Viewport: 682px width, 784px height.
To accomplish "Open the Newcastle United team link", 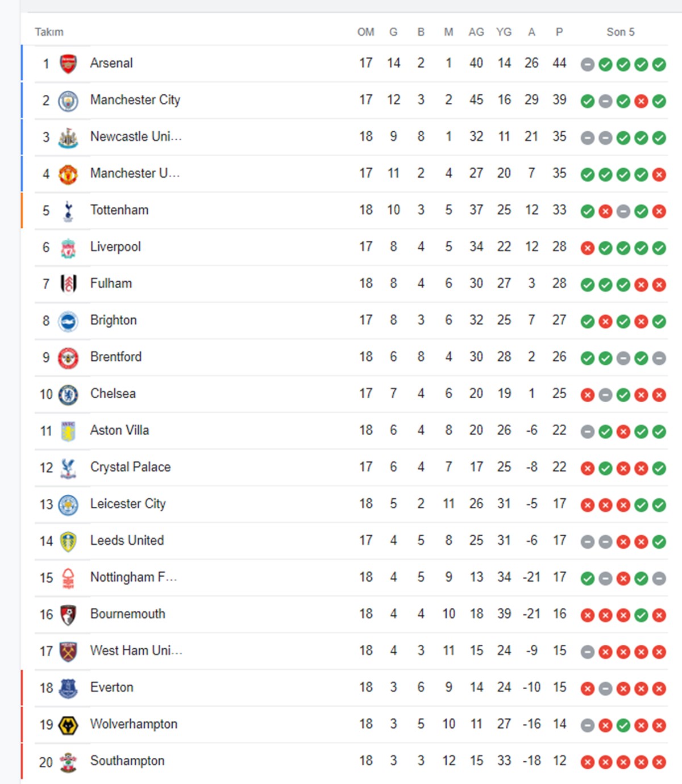I will (136, 136).
